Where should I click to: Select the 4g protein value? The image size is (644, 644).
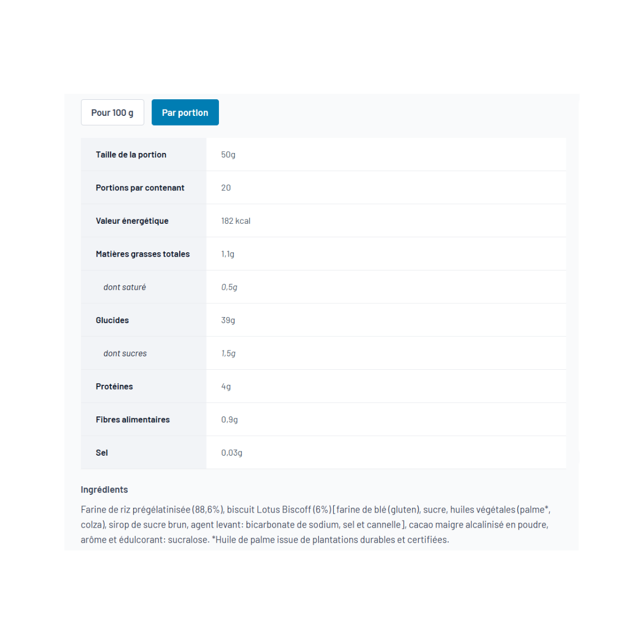226,386
